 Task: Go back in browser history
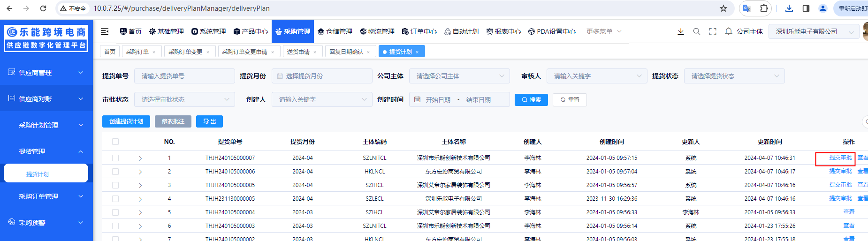click(9, 8)
